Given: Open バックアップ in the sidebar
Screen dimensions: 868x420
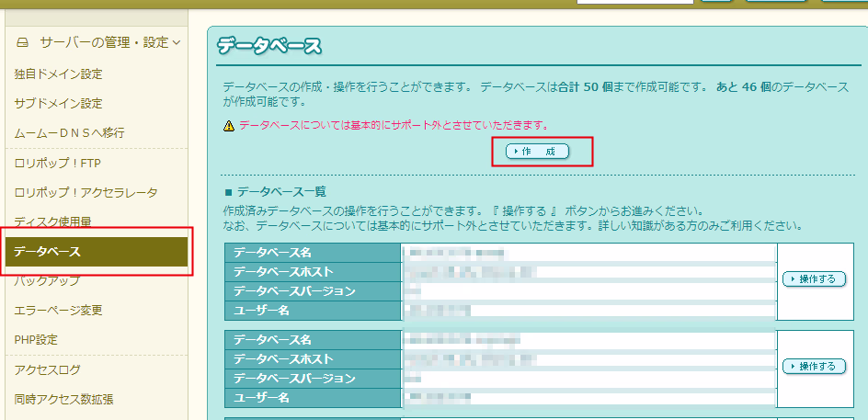Looking at the screenshot, I should 47,280.
